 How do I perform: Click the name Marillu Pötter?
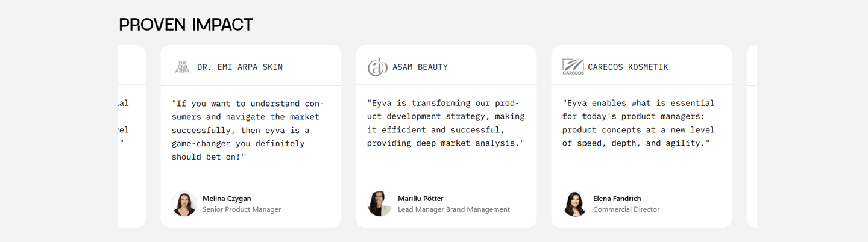(421, 199)
